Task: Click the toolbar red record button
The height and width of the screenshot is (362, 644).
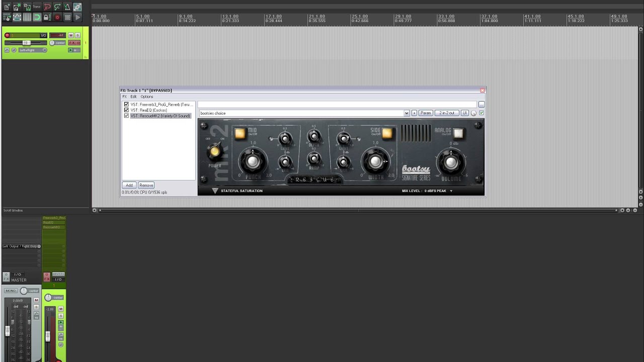Action: (x=57, y=17)
